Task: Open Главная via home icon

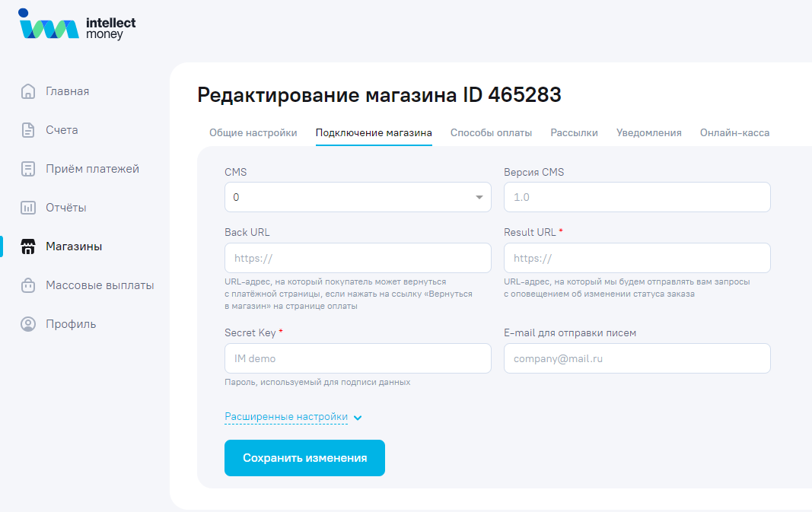Action: click(x=28, y=91)
